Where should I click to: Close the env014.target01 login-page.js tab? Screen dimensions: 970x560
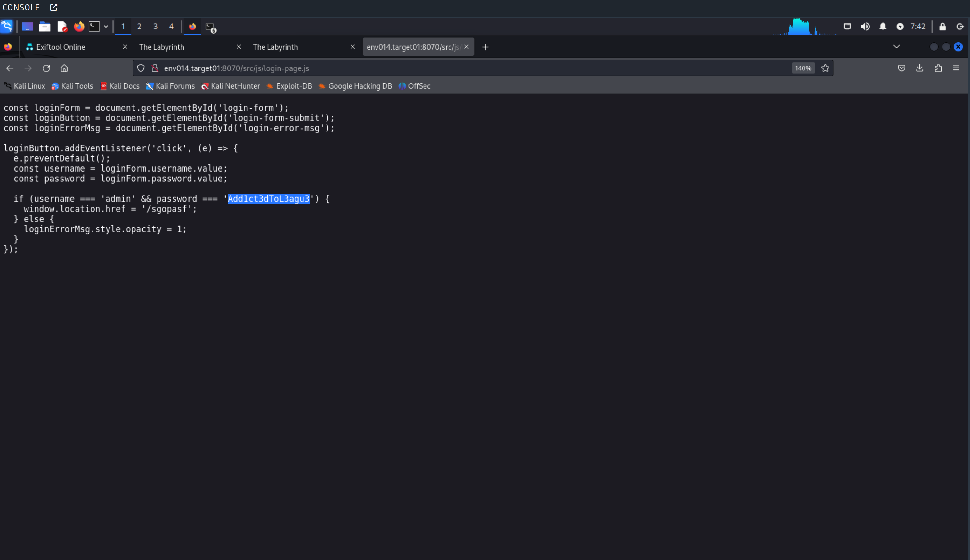pyautogui.click(x=466, y=47)
